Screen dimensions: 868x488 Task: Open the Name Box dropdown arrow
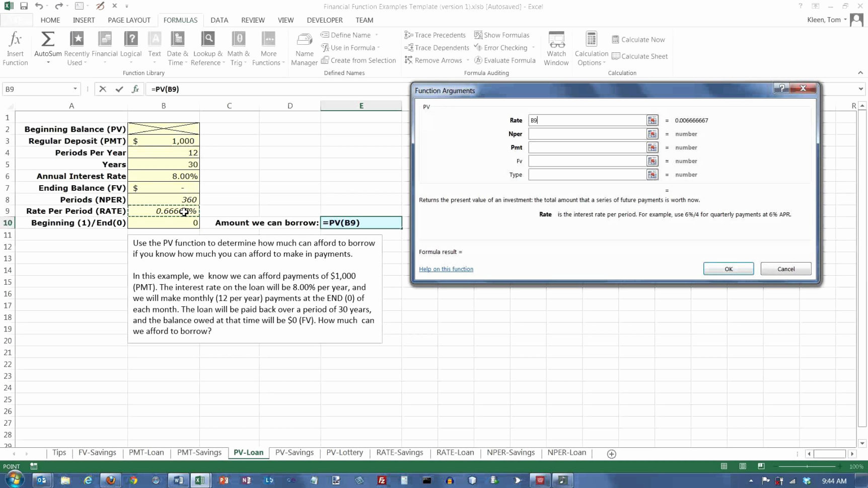[75, 89]
